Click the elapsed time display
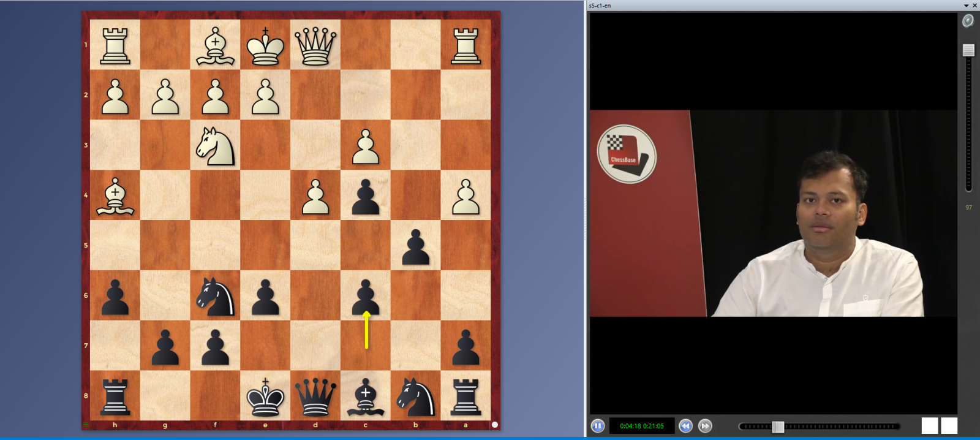Viewport: 980px width, 440px height. (641, 426)
